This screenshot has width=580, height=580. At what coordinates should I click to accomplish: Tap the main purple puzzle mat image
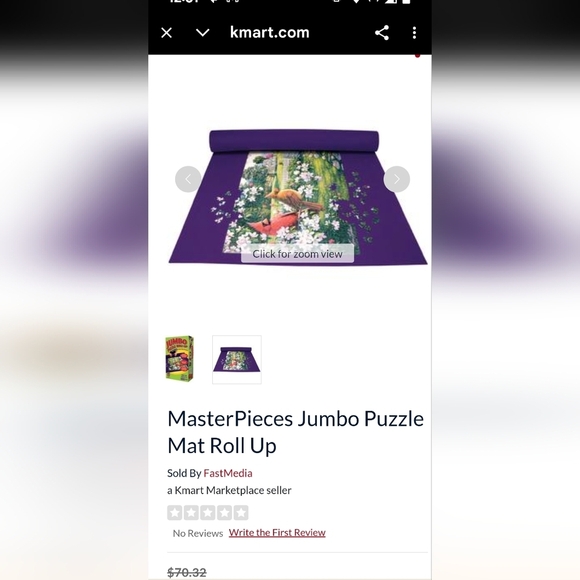point(298,196)
